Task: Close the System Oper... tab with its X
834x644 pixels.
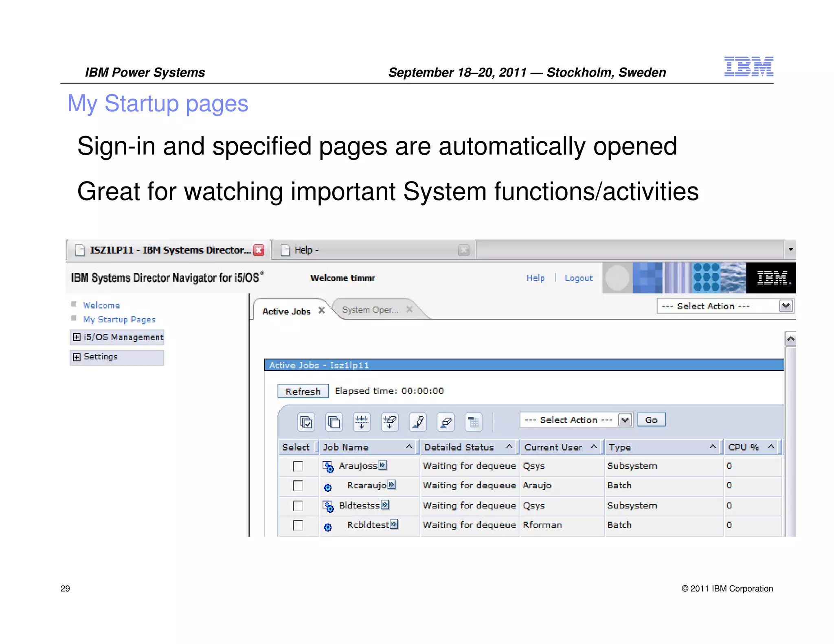Action: [410, 309]
